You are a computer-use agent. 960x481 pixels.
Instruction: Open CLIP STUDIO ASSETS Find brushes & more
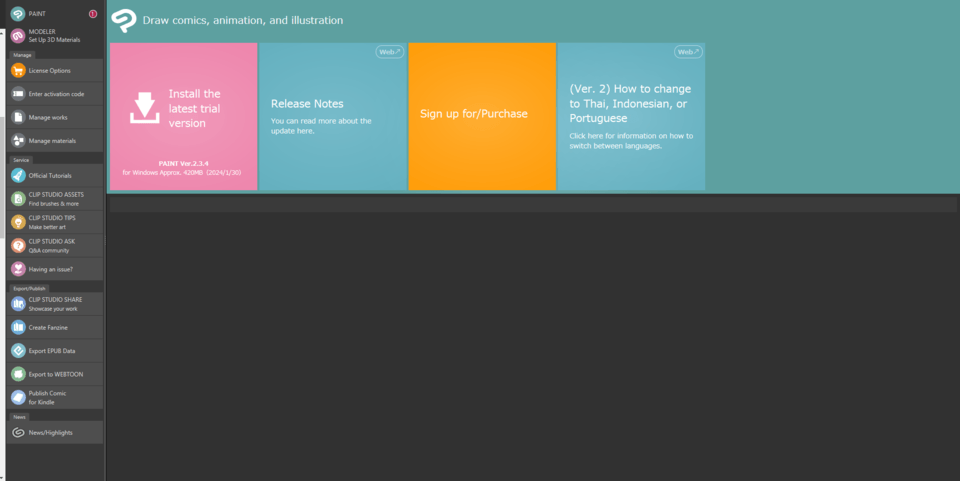[x=55, y=199]
